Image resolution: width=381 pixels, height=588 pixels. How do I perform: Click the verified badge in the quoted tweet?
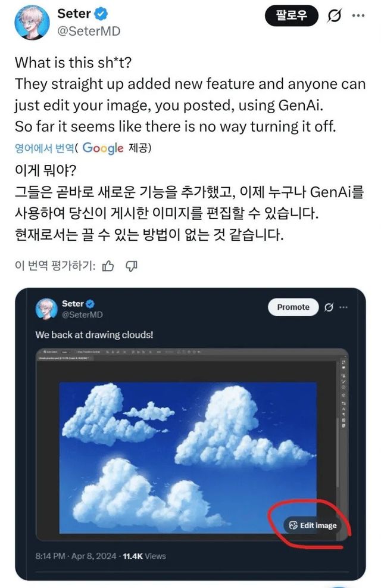coord(90,304)
